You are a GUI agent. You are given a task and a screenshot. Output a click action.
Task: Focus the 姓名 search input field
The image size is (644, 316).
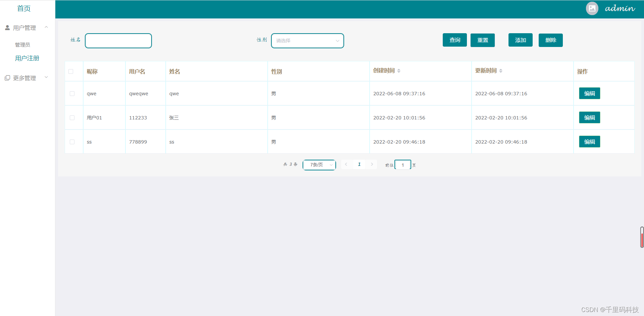(118, 41)
